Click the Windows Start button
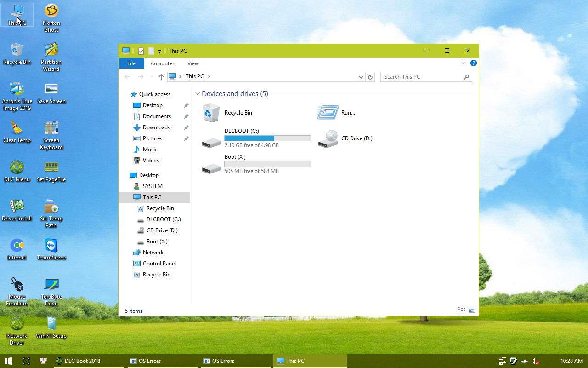Viewport: 588px width, 368px height. click(8, 361)
